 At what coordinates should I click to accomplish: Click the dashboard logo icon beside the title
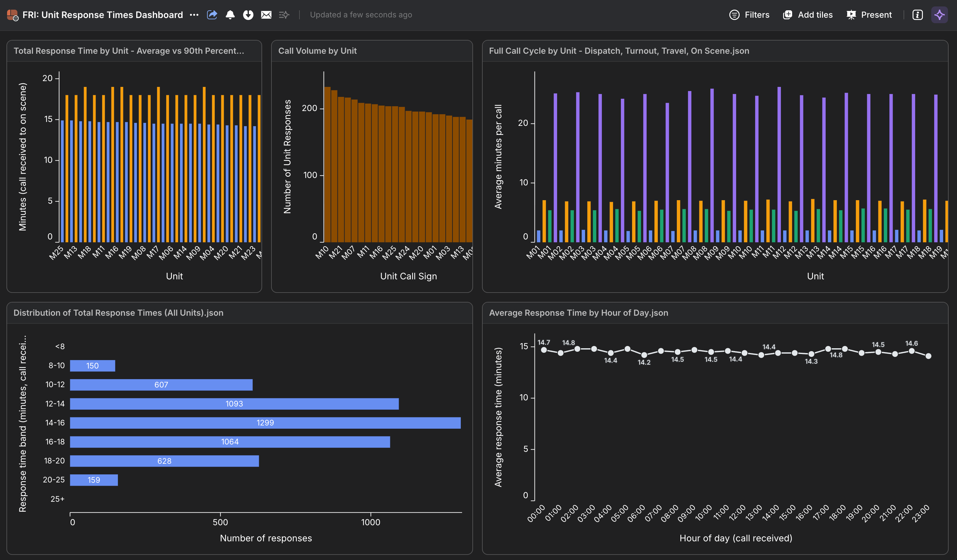tap(13, 15)
